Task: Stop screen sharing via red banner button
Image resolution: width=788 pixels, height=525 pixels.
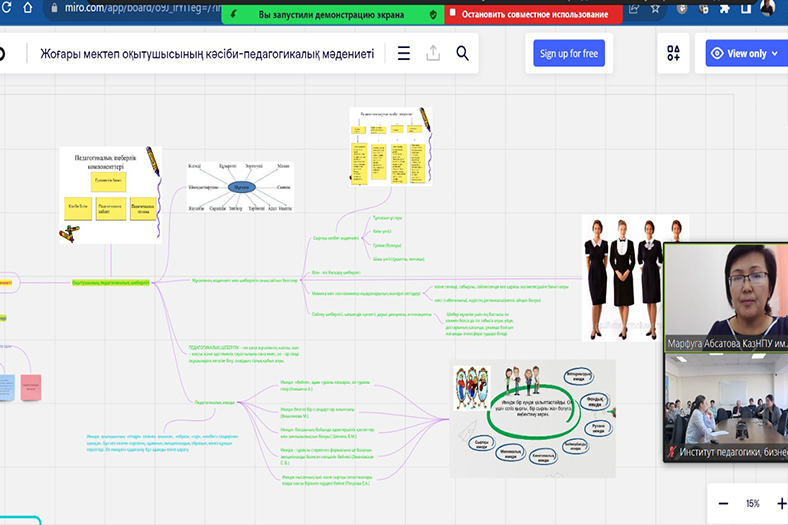Action: 533,15
